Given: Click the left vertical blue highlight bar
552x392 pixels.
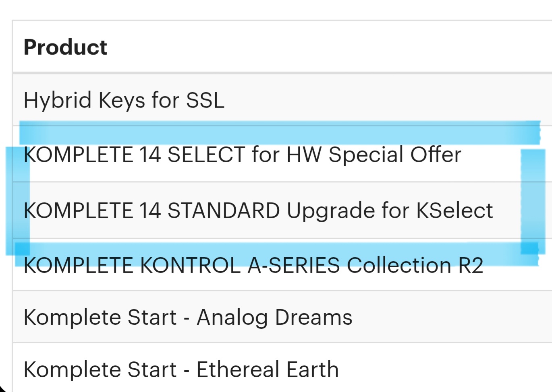Looking at the screenshot, I should pyautogui.click(x=18, y=201).
